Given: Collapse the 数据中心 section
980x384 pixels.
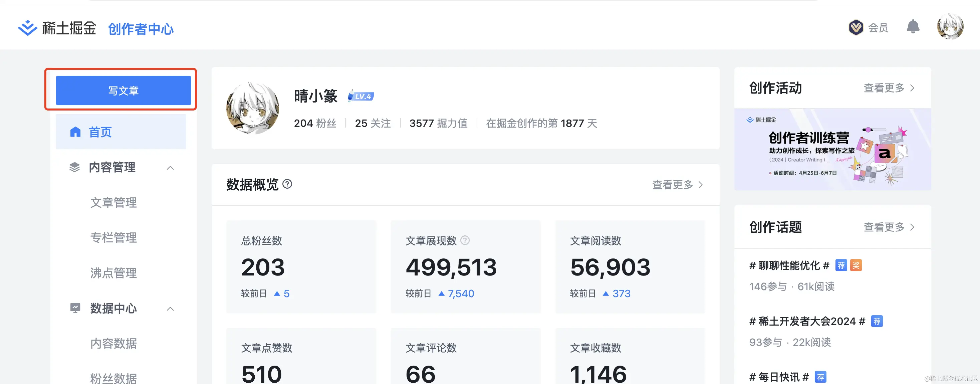Looking at the screenshot, I should pyautogui.click(x=170, y=309).
